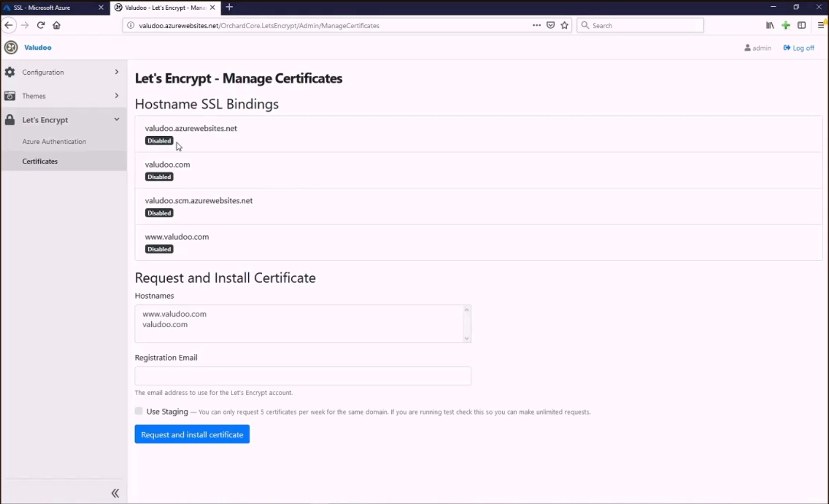
Task: Collapse the Let's Encrypt menu chevron
Action: tap(116, 119)
